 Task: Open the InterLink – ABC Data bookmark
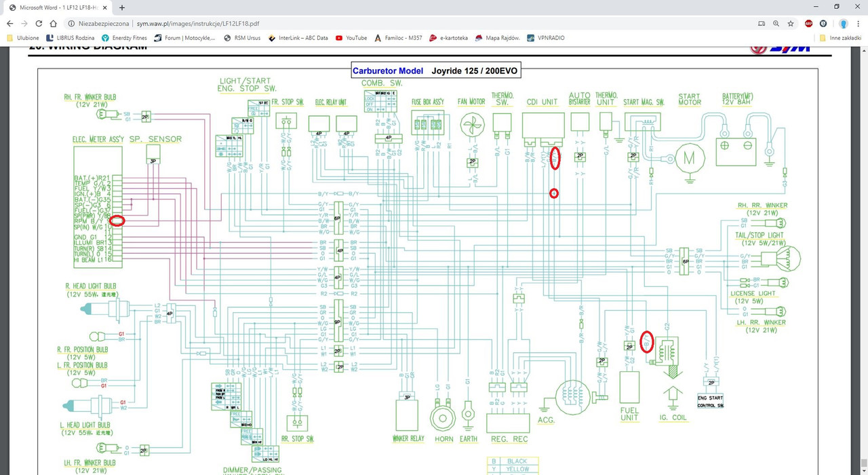[x=298, y=38]
